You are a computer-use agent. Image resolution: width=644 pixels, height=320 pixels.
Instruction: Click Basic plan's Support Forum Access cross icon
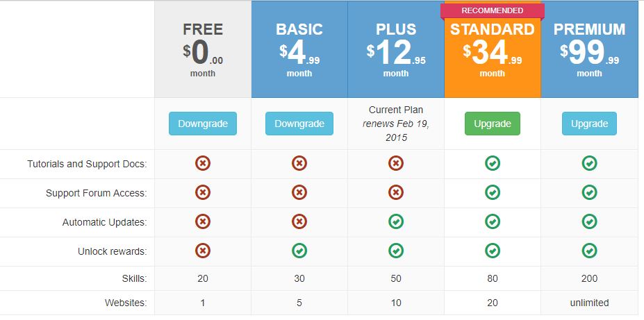(x=299, y=192)
